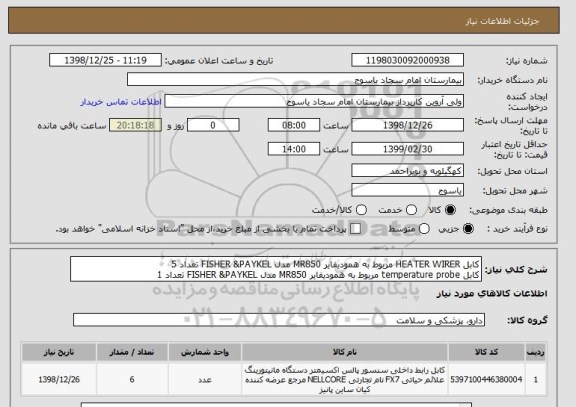The height and width of the screenshot is (407, 576).
Task: Click the ردیف column header
Action: [x=536, y=352]
